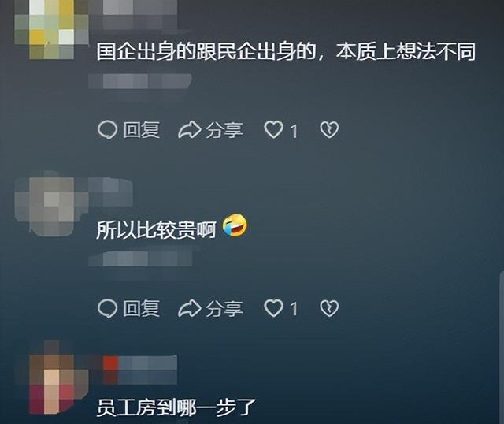Open third commenter's avatar
Image resolution: width=504 pixels, height=424 pixels.
click(x=53, y=381)
